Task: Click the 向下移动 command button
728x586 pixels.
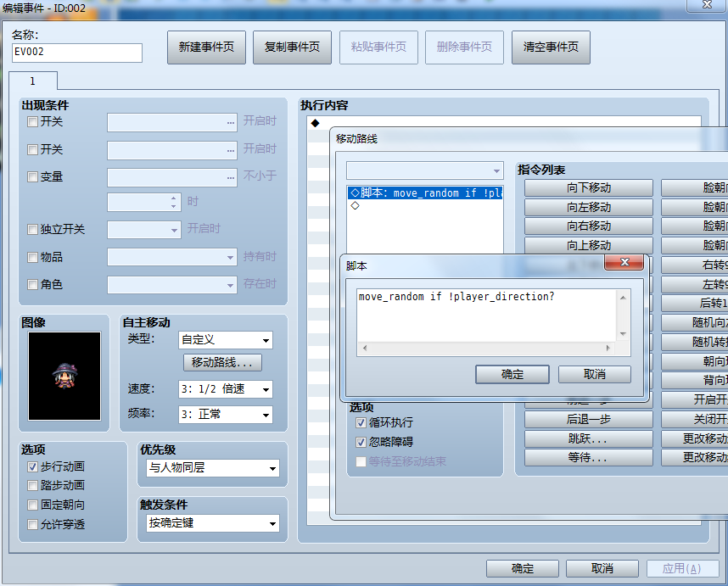Action: pos(589,188)
